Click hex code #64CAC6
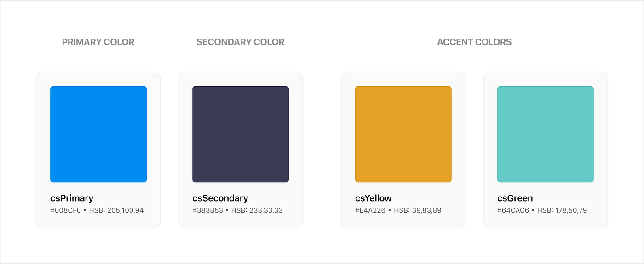 513,211
